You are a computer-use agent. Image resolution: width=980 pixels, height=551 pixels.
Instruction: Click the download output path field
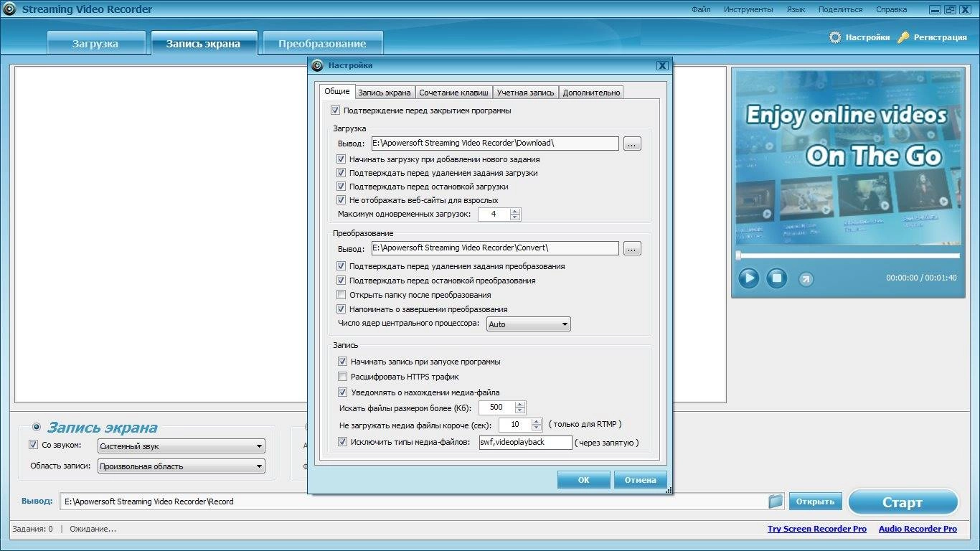coord(495,143)
